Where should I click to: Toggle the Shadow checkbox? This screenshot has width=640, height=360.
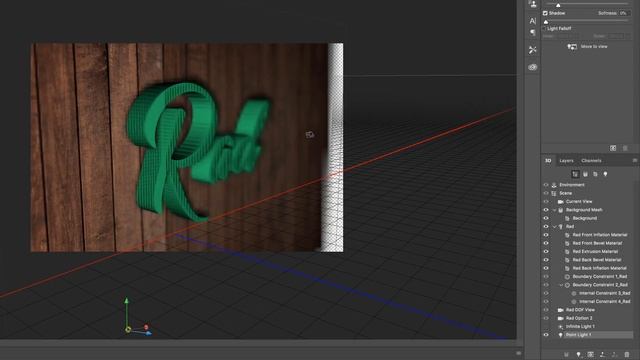(545, 13)
